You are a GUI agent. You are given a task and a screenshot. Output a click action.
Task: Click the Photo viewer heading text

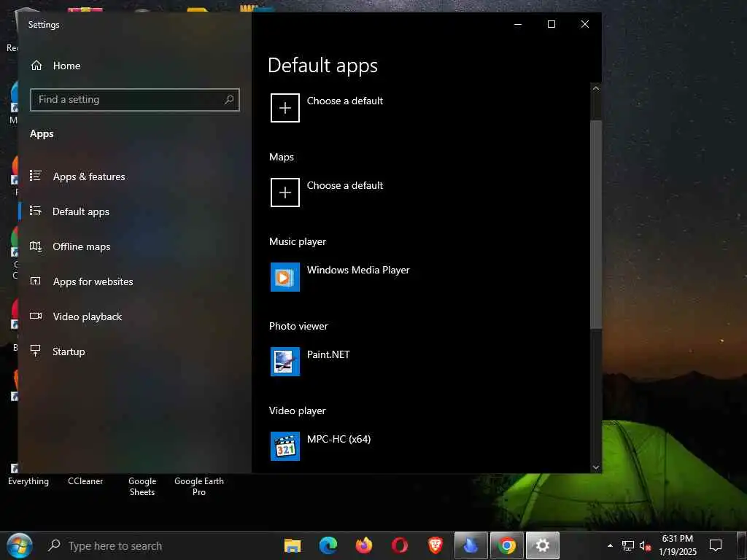tap(298, 326)
